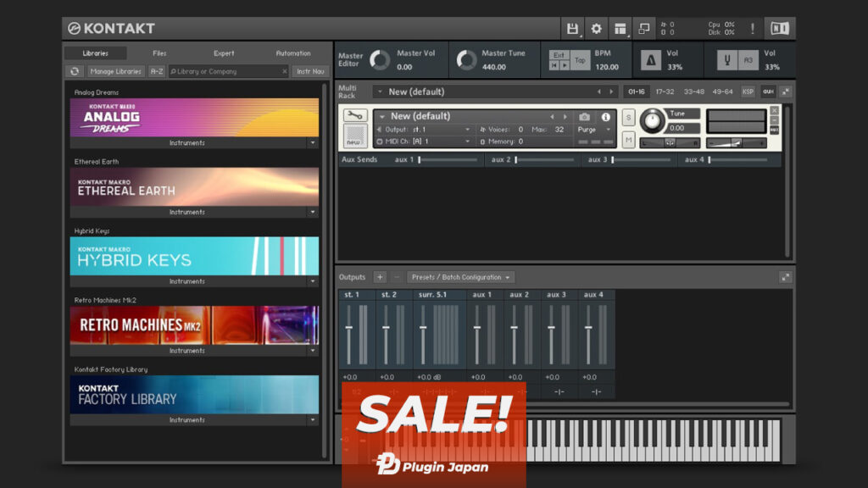Image resolution: width=868 pixels, height=488 pixels.
Task: Switch to the Files tab
Action: [159, 53]
